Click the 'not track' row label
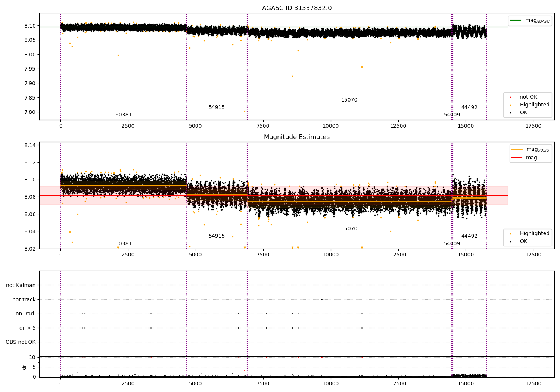 tap(24, 299)
